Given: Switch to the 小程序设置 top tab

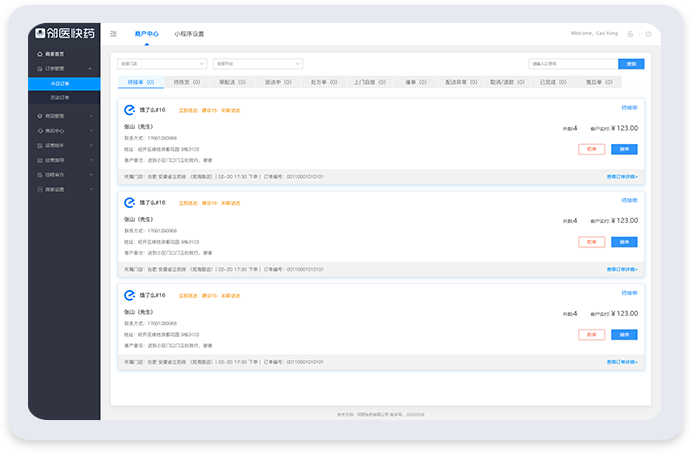Looking at the screenshot, I should tap(189, 34).
